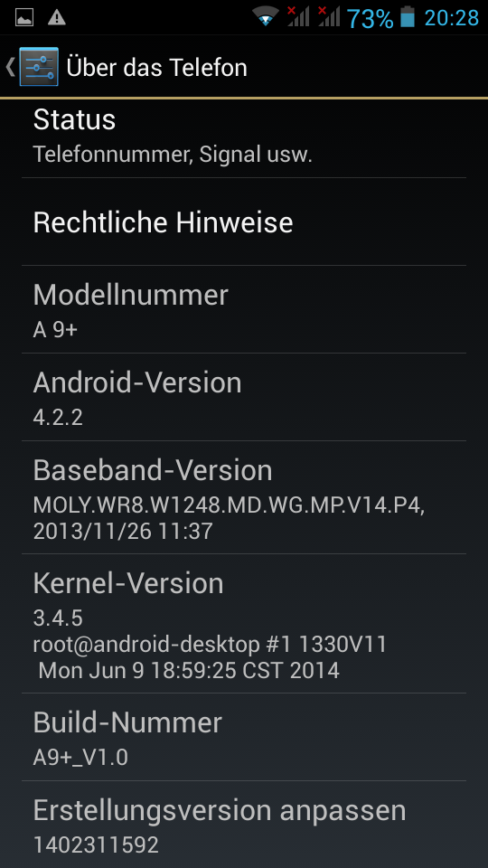This screenshot has height=868, width=488.
Task: Tap the second SIM signal icon
Action: coord(329,16)
